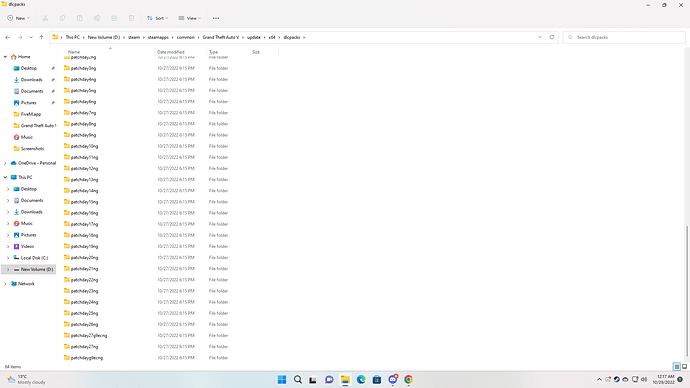Collapse the This PC tree node
Screen dimensions: 690x388
[x=5, y=177]
